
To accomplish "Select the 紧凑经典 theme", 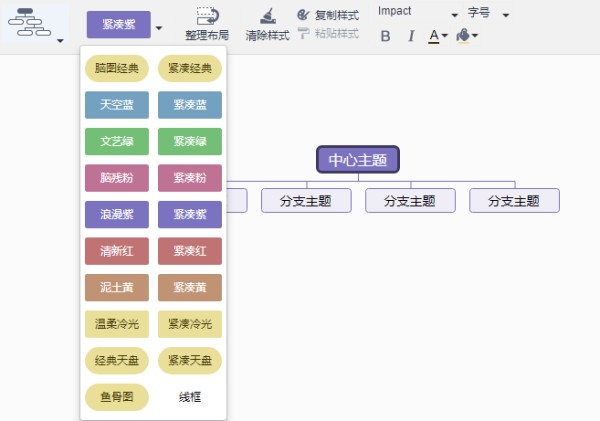I will pos(190,68).
